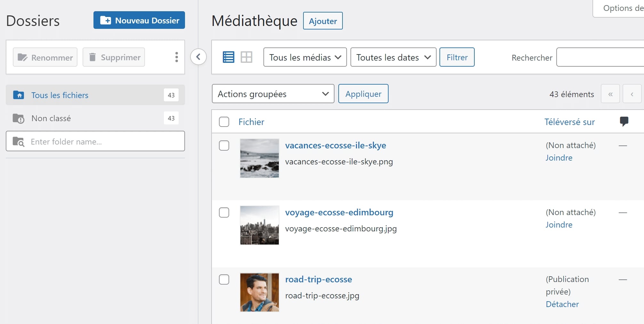Open the three-dot folder options menu

point(176,57)
